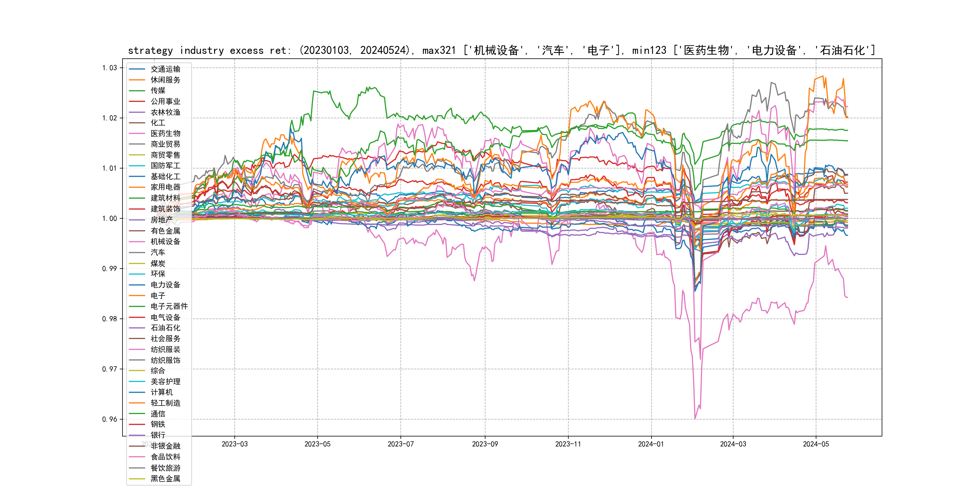Click the 电力设备 legend line sample
Screen dimensions: 980x490
(137, 285)
